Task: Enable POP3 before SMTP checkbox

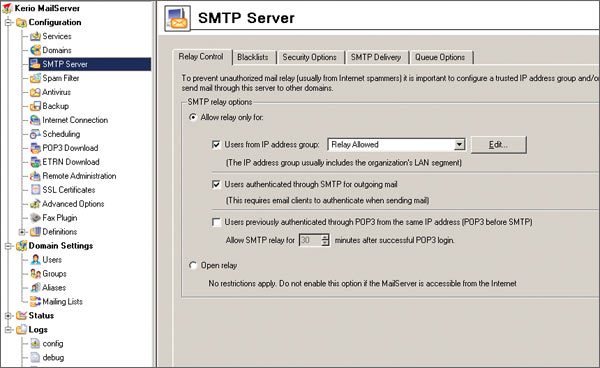Action: click(x=216, y=222)
